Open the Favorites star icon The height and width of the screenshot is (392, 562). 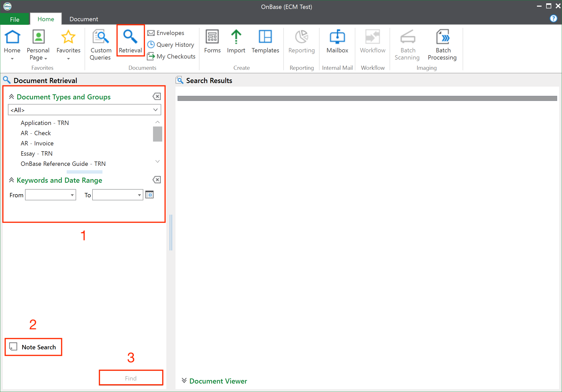click(68, 37)
